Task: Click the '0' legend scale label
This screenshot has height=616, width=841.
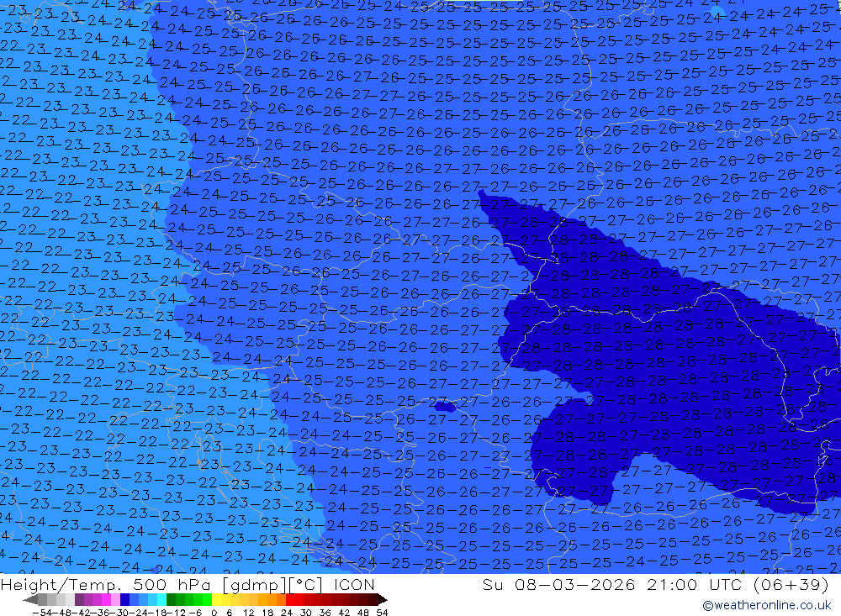Action: (214, 613)
